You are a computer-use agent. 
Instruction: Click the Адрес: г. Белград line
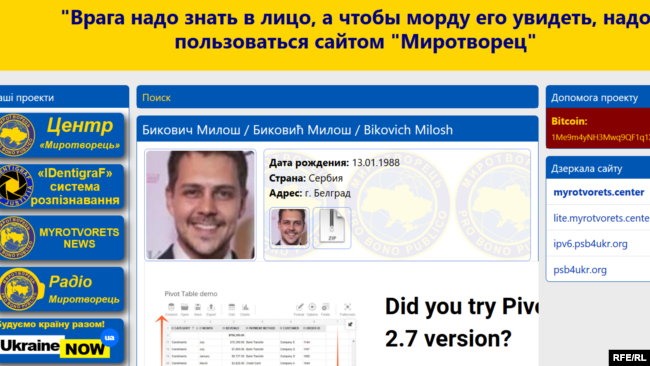click(310, 193)
